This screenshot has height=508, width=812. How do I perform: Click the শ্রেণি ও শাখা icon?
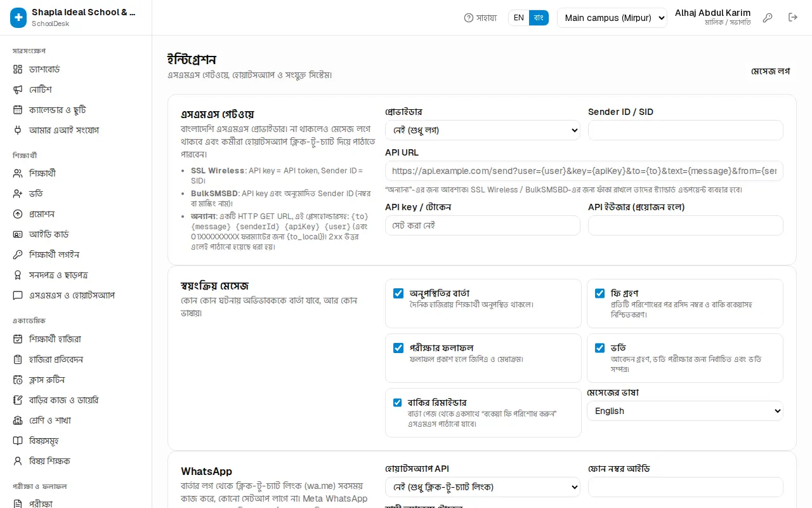(18, 420)
